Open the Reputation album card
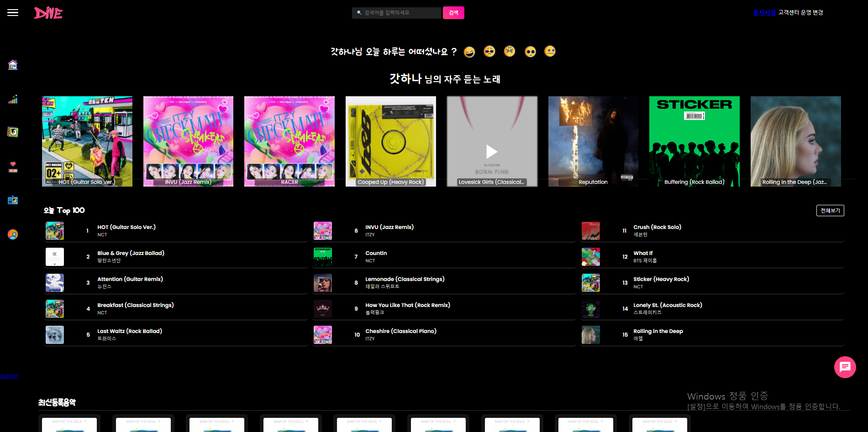Image resolution: width=868 pixels, height=432 pixels. 593,141
